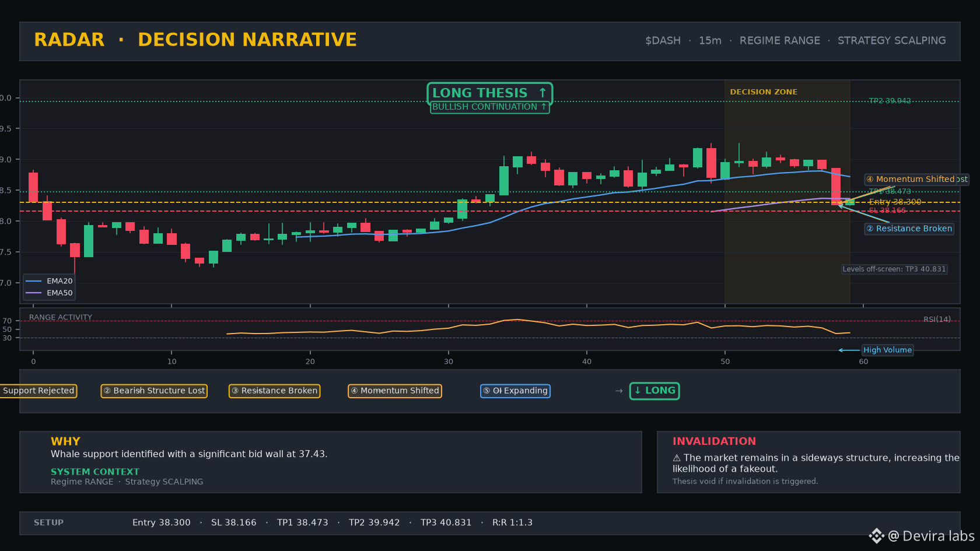
Task: Click the SL 38.166 level label on chart
Action: click(x=887, y=210)
